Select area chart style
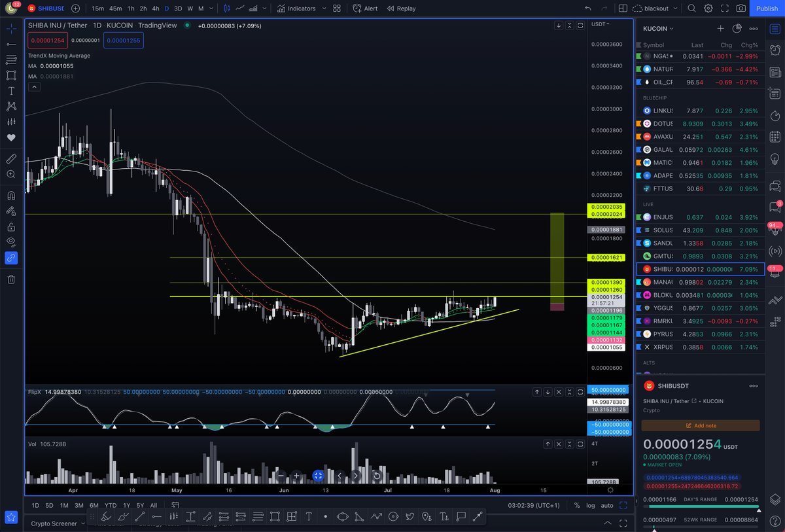This screenshot has width=785, height=532. click(254, 9)
